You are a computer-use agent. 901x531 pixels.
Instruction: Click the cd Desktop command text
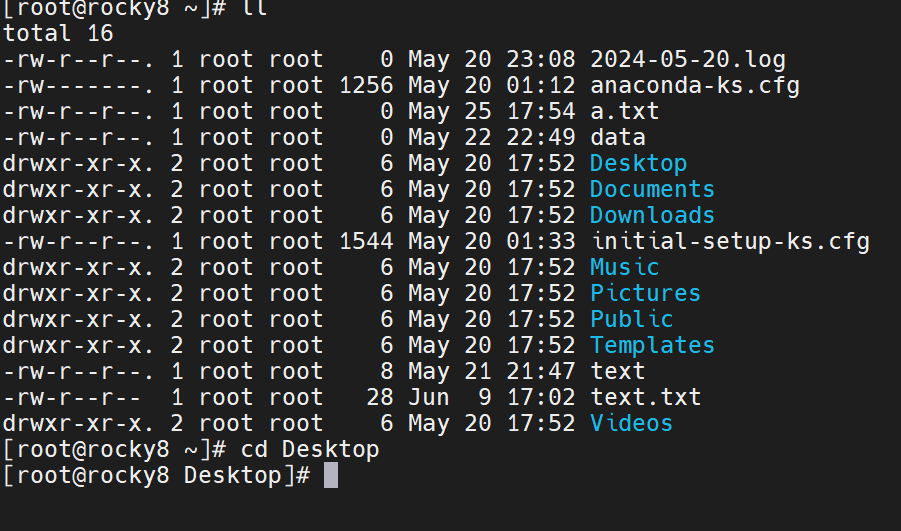click(310, 450)
